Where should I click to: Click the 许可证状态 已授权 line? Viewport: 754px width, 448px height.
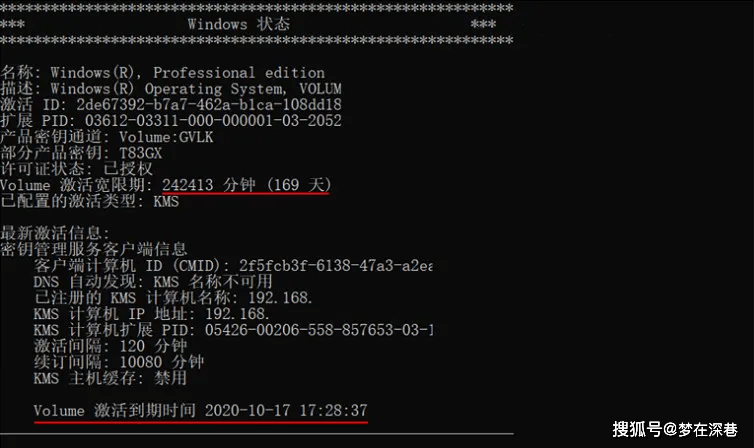(76, 169)
